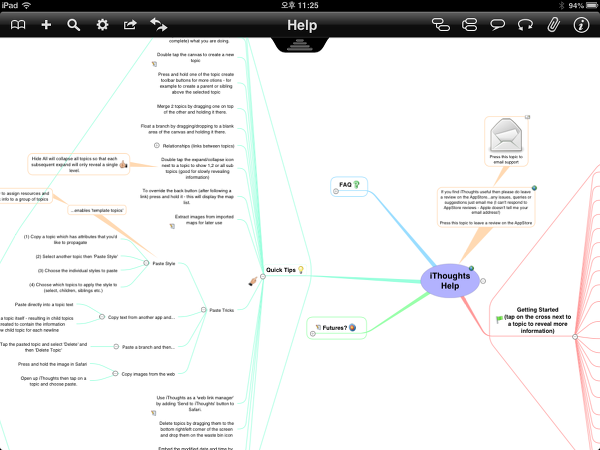Collapse Paste a branch and then branch
600x450 pixels.
pos(116,347)
